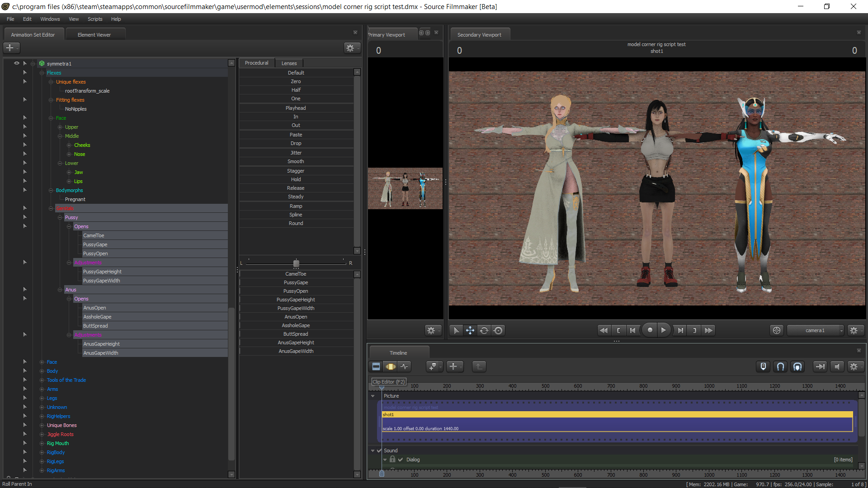
Task: Collapse the Unique flexes group
Action: [51, 82]
